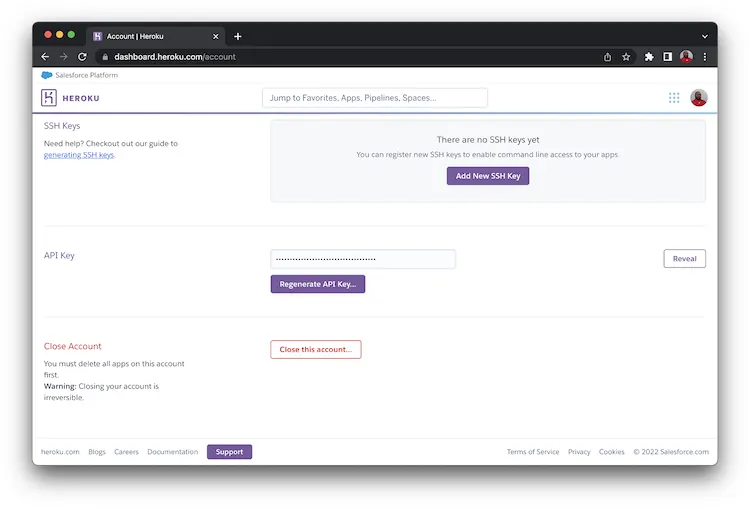Click the padlock site info icon
The image size is (750, 508).
105,56
